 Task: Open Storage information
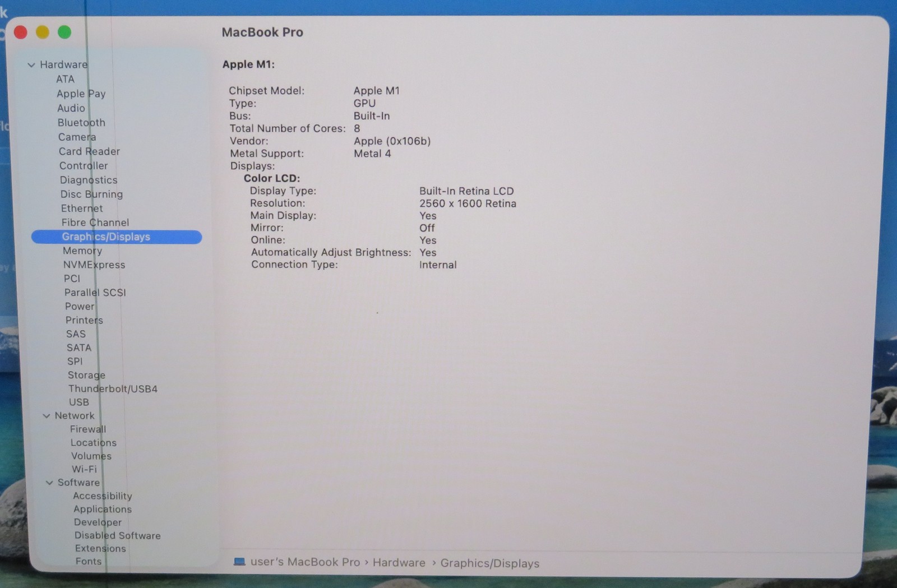(x=86, y=375)
